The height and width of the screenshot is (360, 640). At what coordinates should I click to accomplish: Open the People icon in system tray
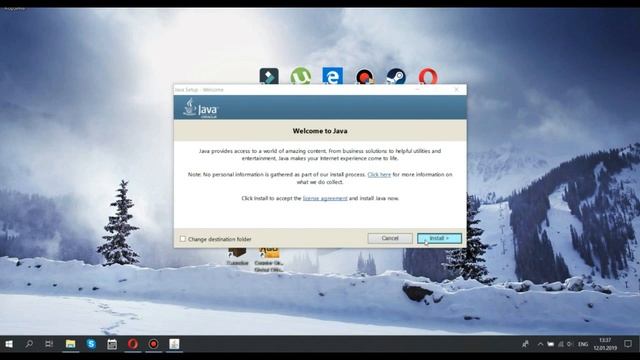[525, 344]
